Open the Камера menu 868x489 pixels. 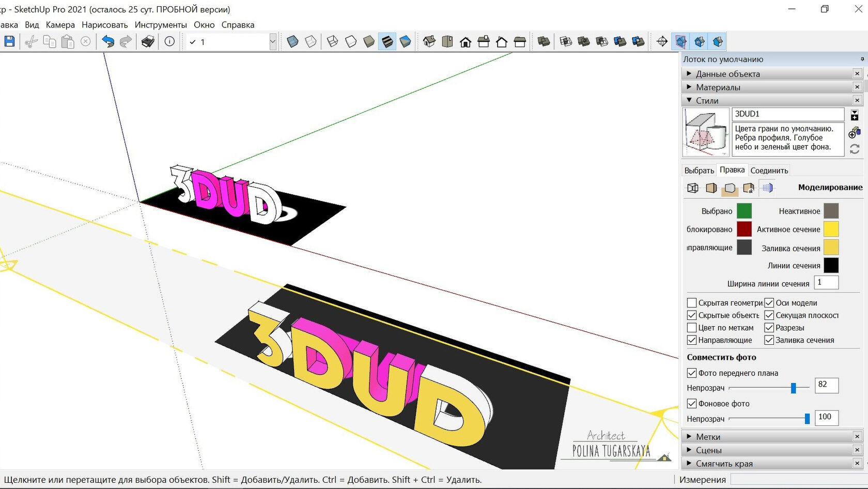60,25
